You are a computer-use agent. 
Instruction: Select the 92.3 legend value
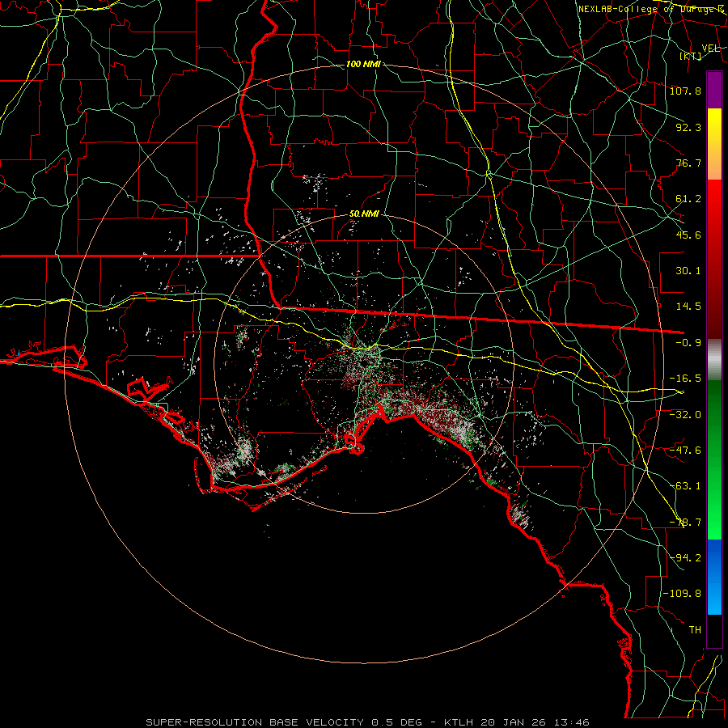click(x=688, y=127)
